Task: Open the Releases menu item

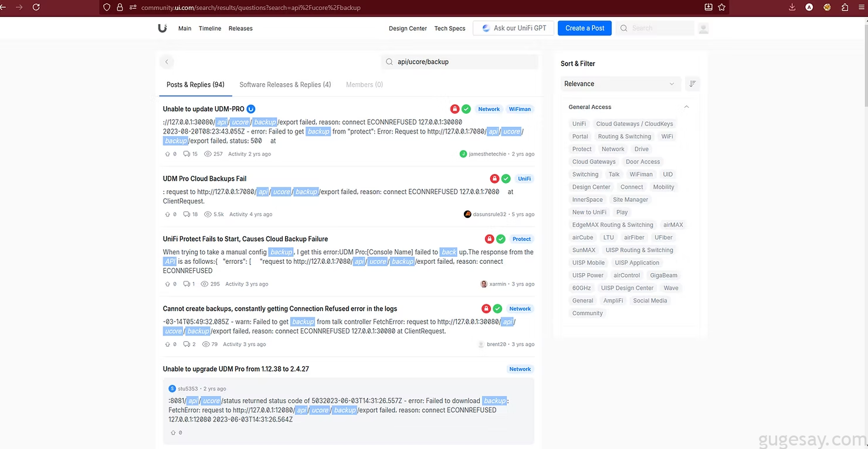Action: (x=240, y=28)
